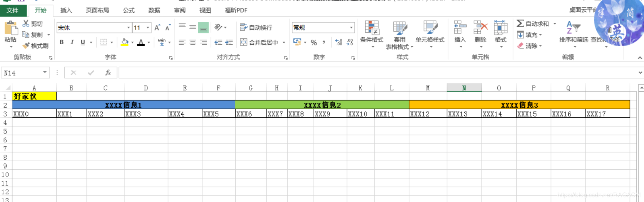
Task: Expand the formula bar
Action: point(640,72)
